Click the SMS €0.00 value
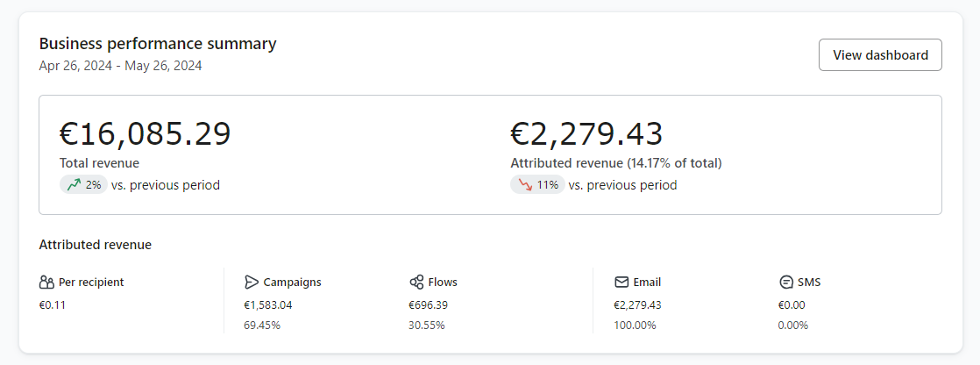 pos(791,305)
